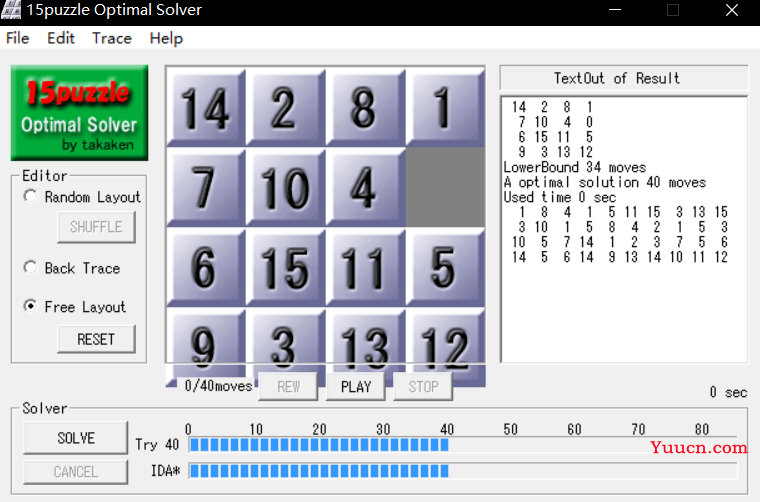Open the Trace menu
The height and width of the screenshot is (502, 760).
tap(111, 38)
